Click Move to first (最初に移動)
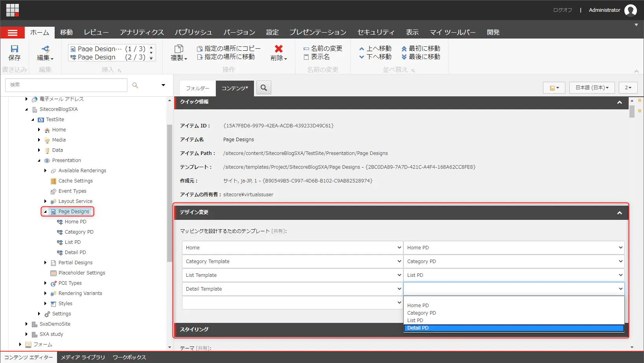644x363 pixels. coord(421,48)
